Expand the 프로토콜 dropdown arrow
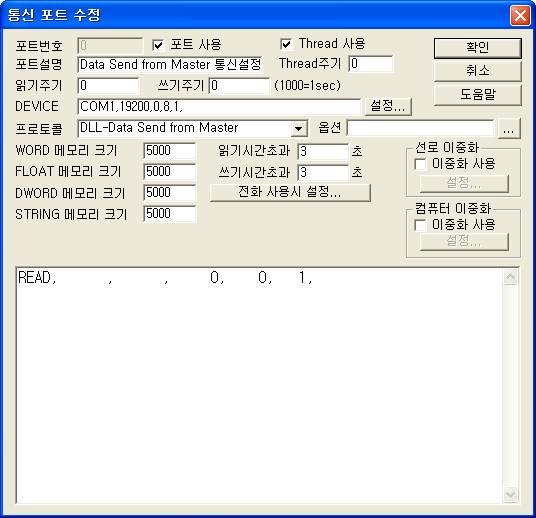 pos(298,129)
